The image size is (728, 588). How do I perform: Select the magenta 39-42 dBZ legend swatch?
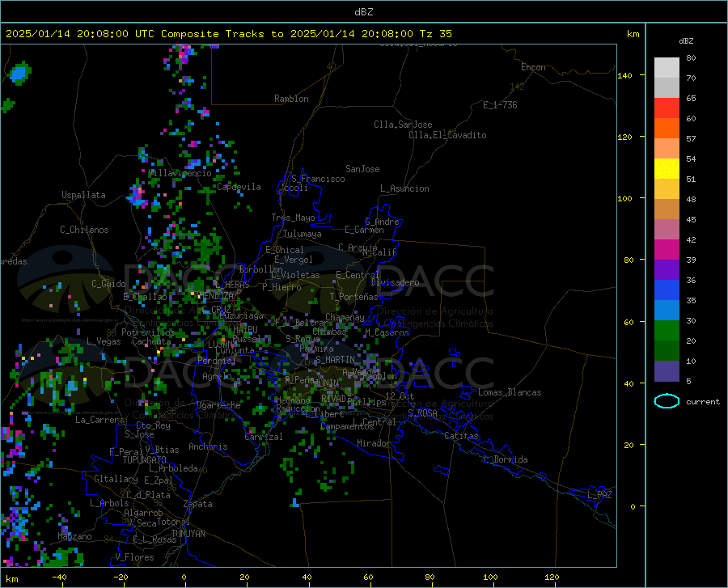667,250
